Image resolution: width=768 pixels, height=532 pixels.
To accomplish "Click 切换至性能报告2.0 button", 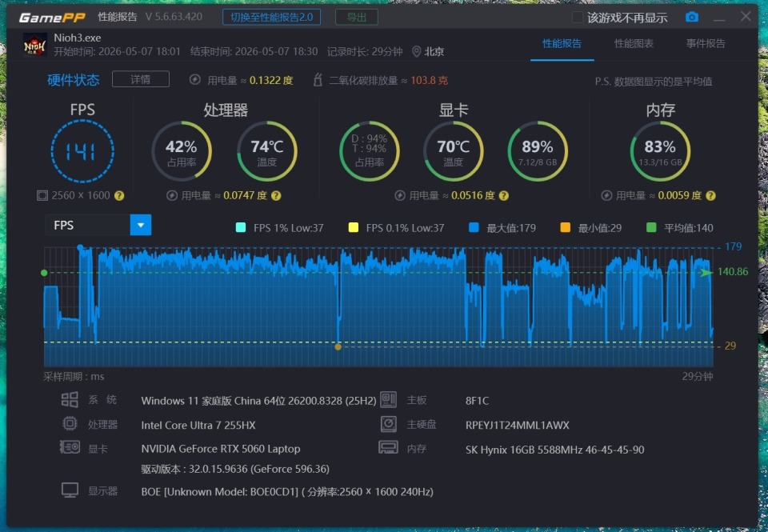I will [x=272, y=17].
